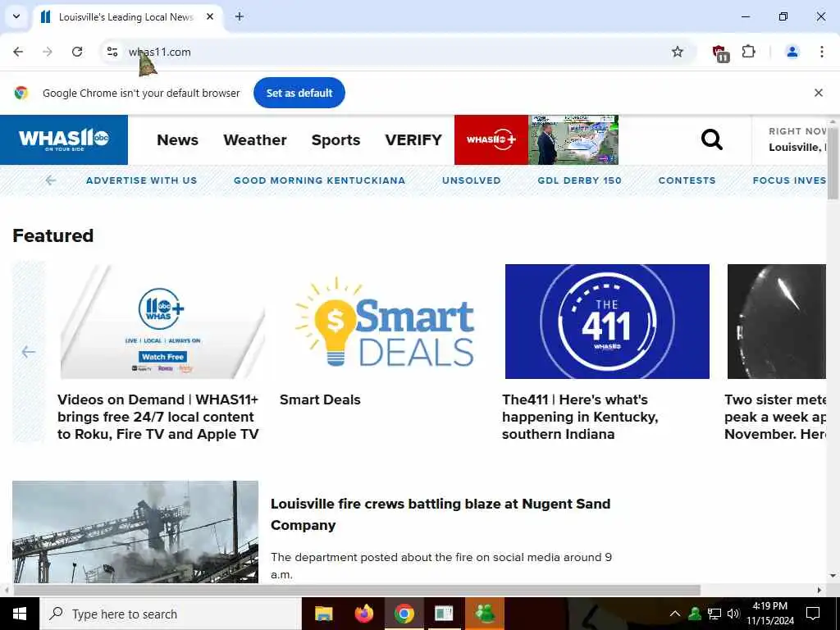Click the network icon in system tray
The height and width of the screenshot is (630, 840).
pyautogui.click(x=714, y=614)
